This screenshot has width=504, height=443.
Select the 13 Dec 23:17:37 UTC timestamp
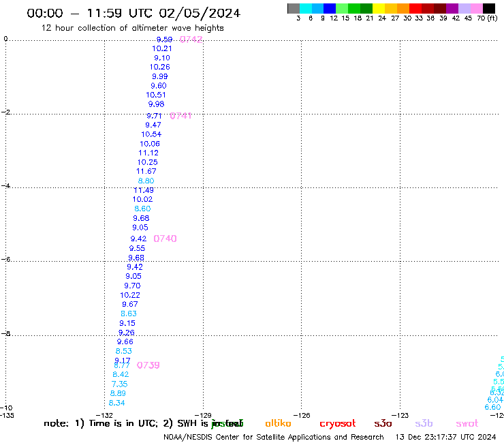[446, 437]
